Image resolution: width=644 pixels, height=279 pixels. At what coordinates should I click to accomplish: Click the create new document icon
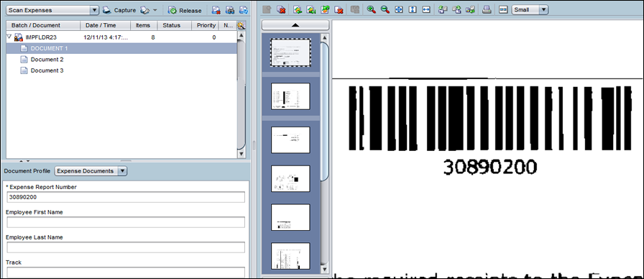tap(267, 9)
